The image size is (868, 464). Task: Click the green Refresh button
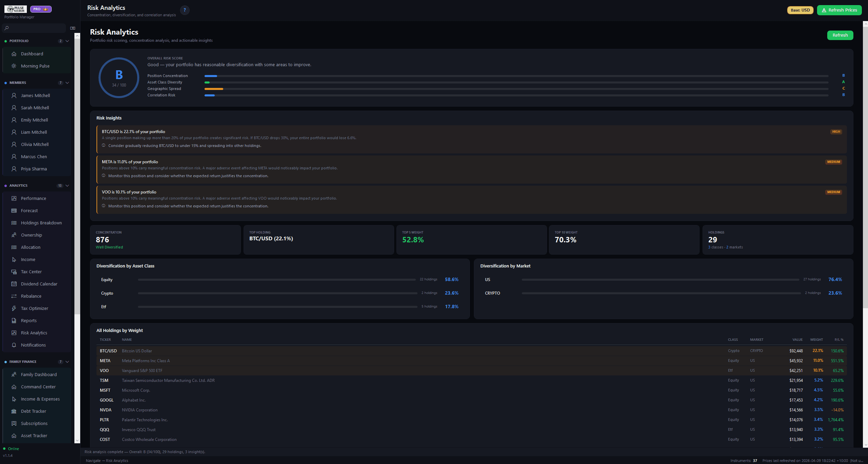840,35
